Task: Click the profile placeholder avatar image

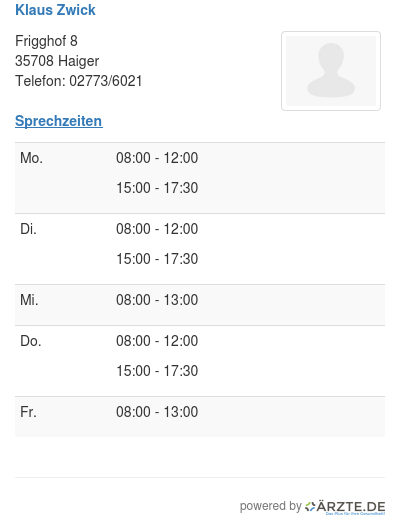Action: [331, 71]
